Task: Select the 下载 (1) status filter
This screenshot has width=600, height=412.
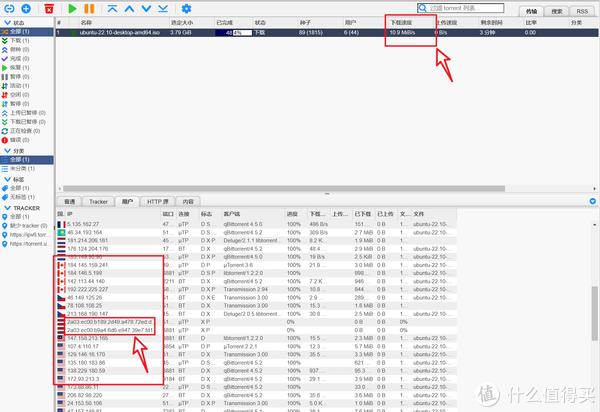Action: click(x=27, y=40)
